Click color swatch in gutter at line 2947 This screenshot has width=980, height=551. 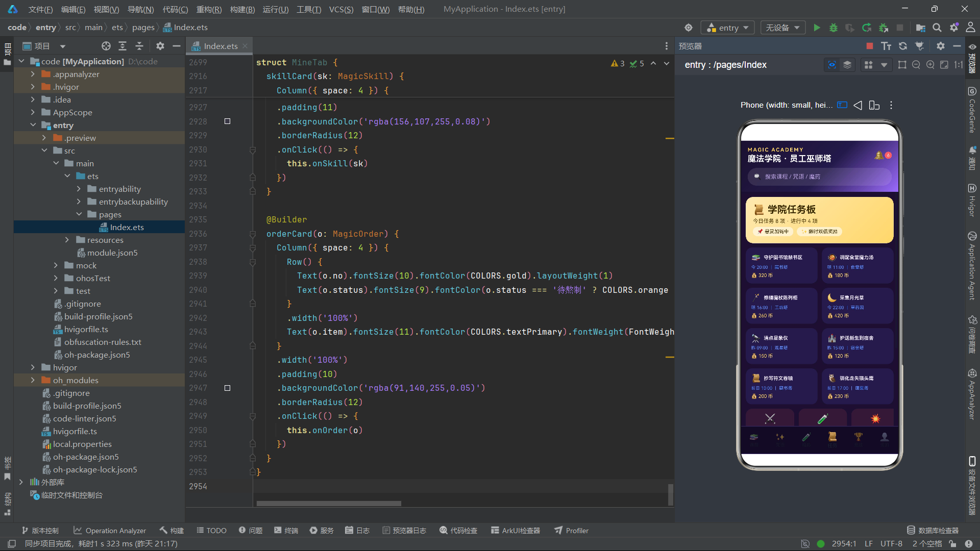(228, 388)
